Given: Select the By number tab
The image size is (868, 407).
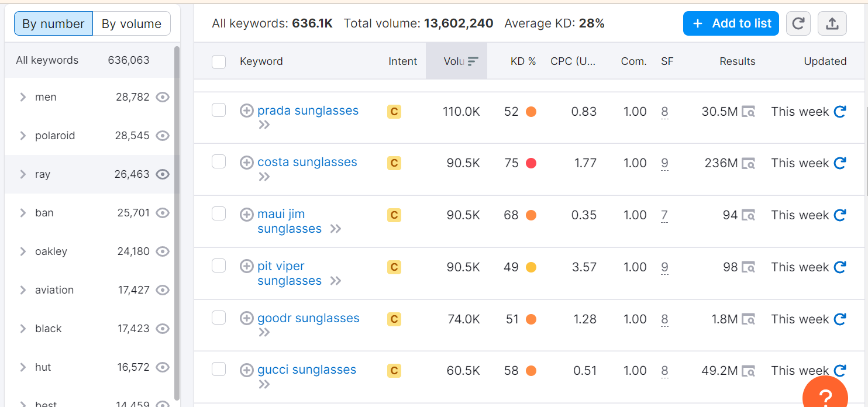Looking at the screenshot, I should coord(53,24).
